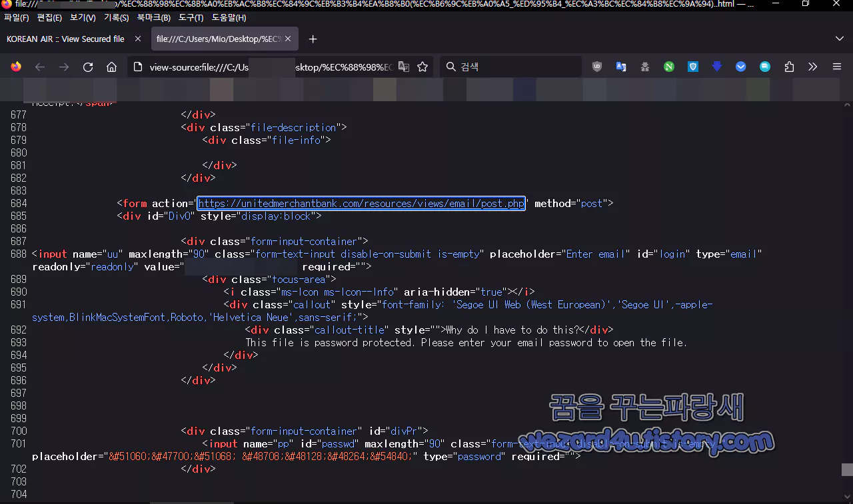Open the extensions puzzle piece menu
Screen dimensions: 853x504
click(x=789, y=67)
